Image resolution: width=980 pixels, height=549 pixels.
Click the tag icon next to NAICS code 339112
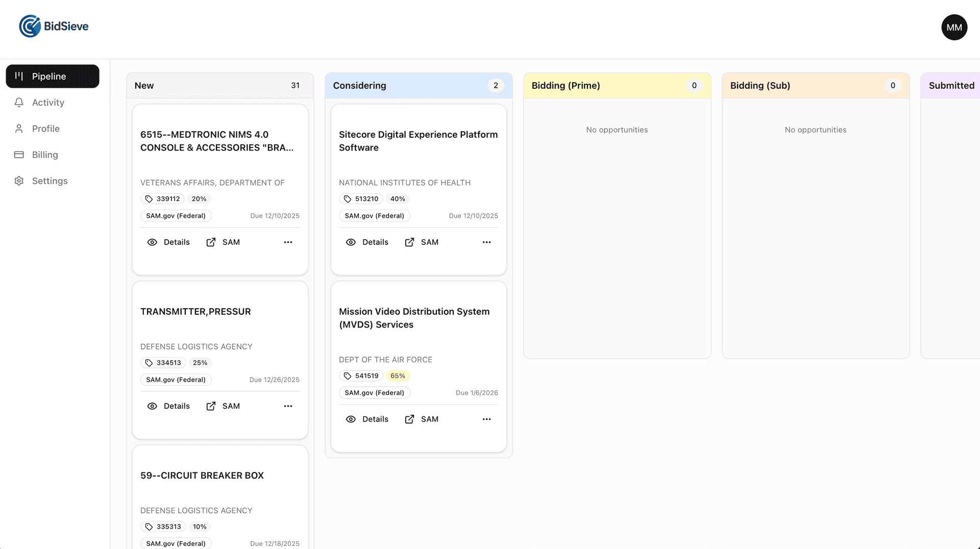click(x=149, y=199)
